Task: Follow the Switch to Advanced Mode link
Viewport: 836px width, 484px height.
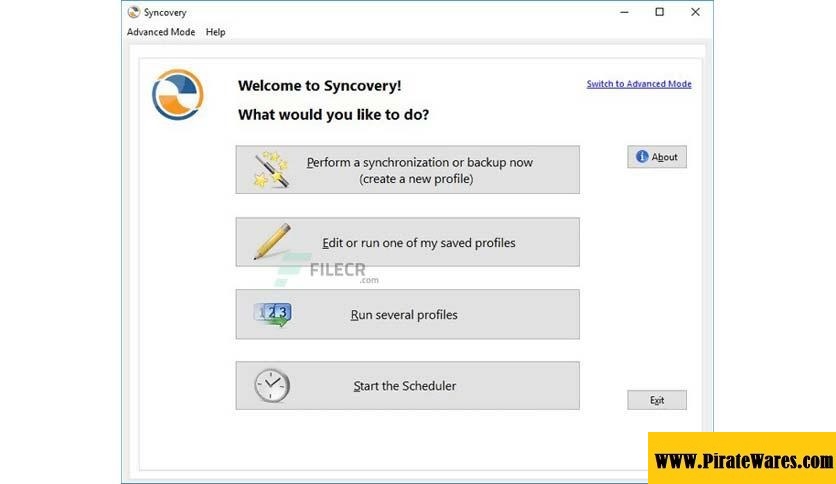Action: (x=638, y=84)
